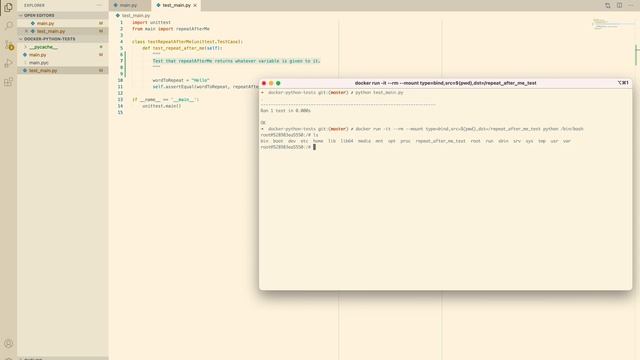Open editor More Actions ellipsis menu

click(x=631, y=5)
